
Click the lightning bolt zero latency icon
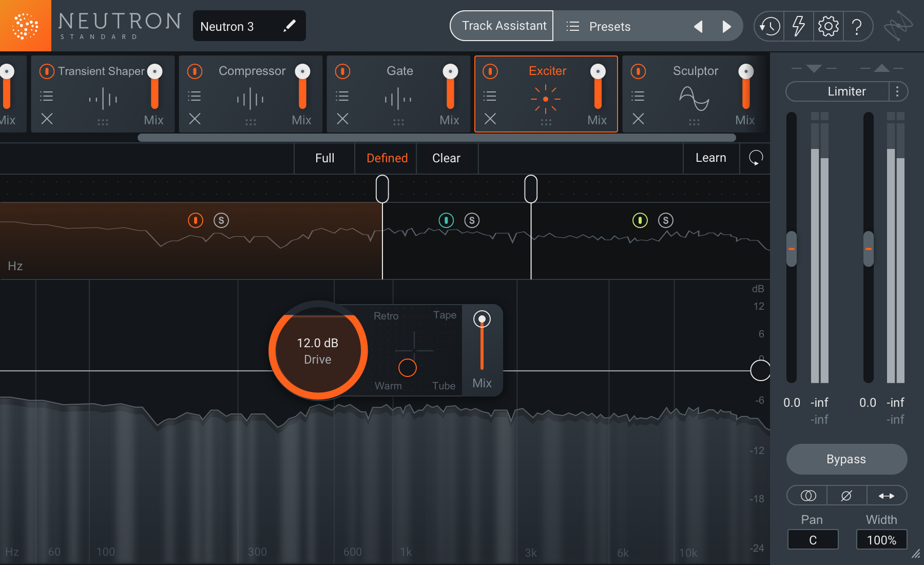(x=798, y=26)
